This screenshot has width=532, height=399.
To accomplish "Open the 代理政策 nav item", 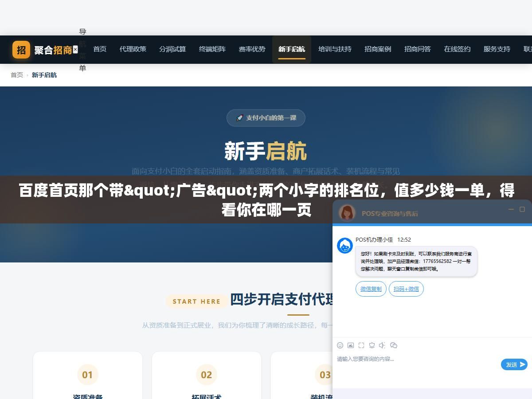I will [x=133, y=49].
